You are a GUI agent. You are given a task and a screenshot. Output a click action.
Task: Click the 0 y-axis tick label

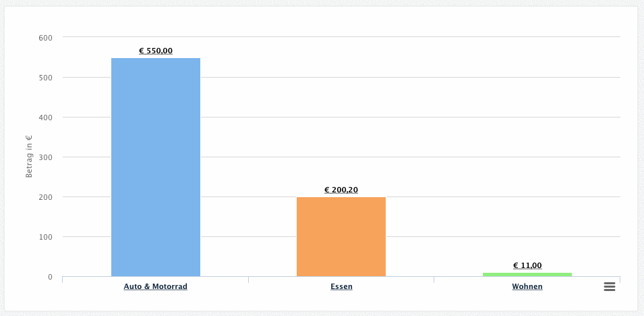[x=50, y=277]
